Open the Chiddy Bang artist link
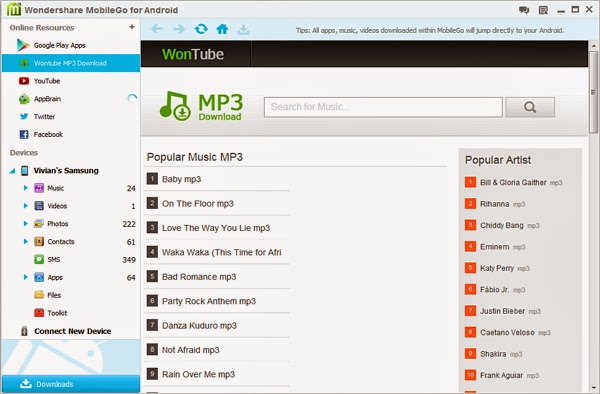 tap(502, 225)
